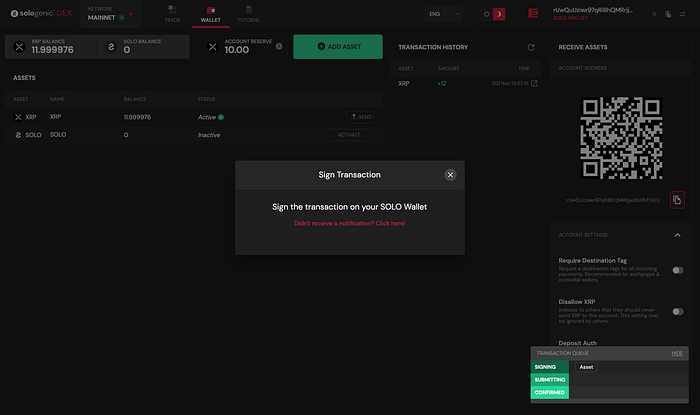The height and width of the screenshot is (415, 700).
Task: Copy wallet address from header icon
Action: 668,14
